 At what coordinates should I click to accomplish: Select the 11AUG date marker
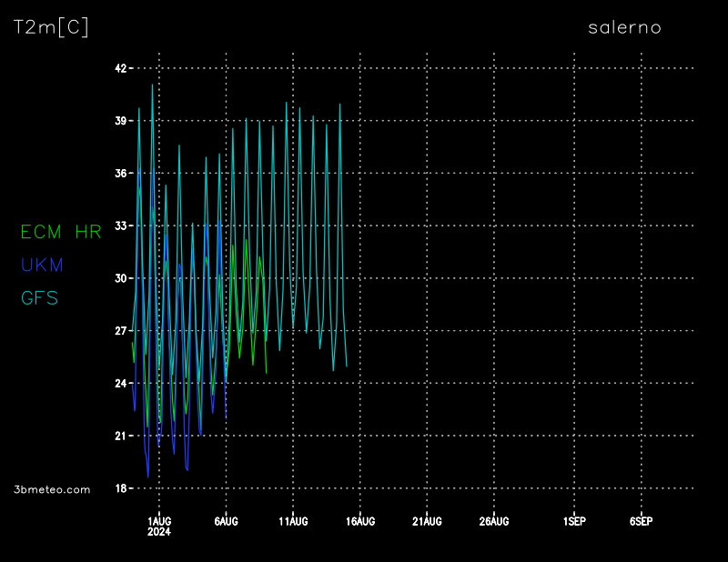tap(293, 521)
